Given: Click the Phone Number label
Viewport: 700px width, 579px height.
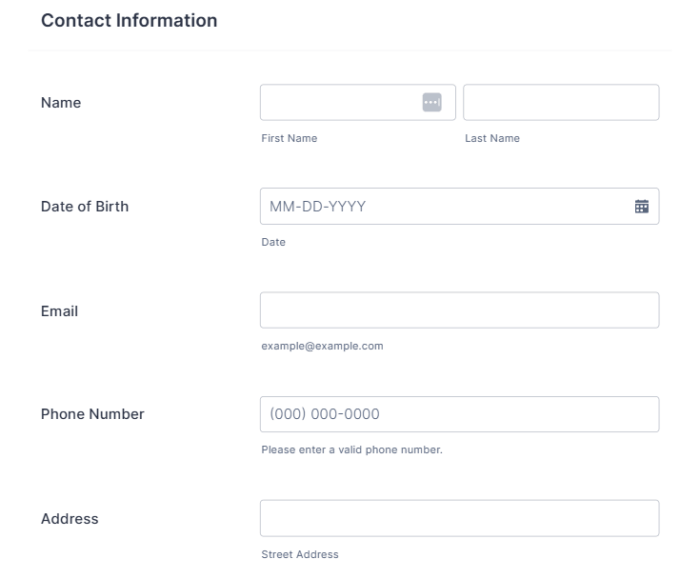Looking at the screenshot, I should pos(92,414).
